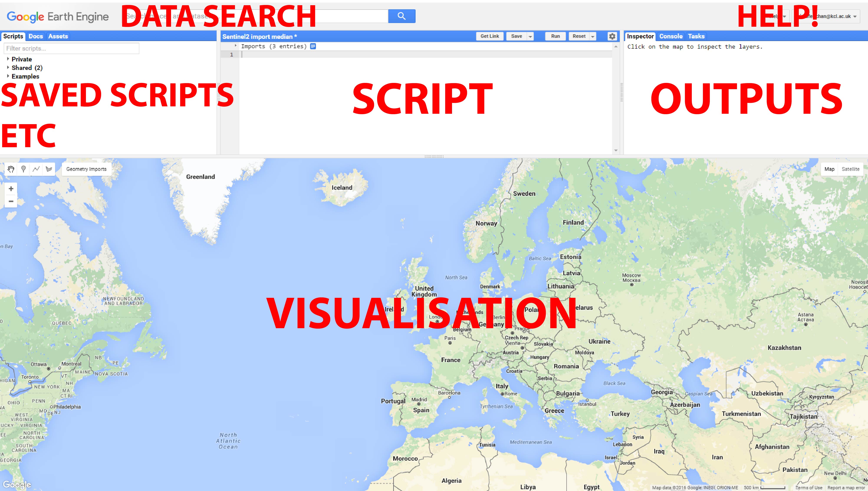Viewport: 868px width, 491px height.
Task: Click the Save button
Action: 516,36
